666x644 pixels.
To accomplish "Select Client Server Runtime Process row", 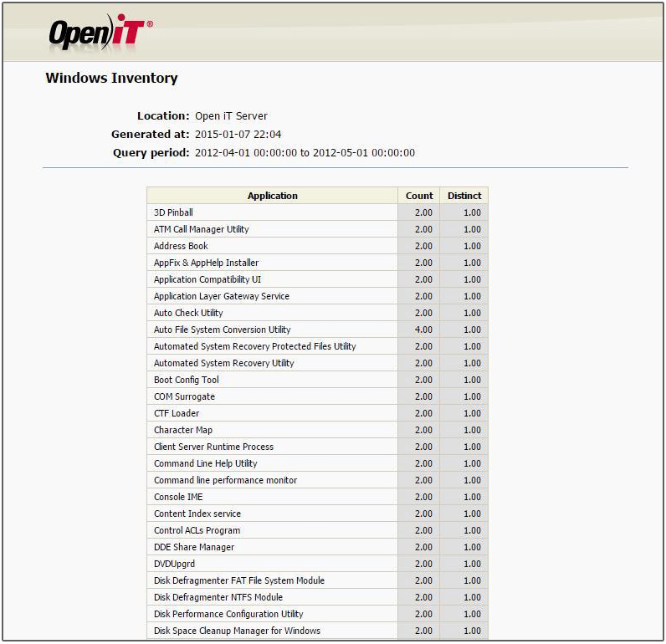I will tap(318, 447).
